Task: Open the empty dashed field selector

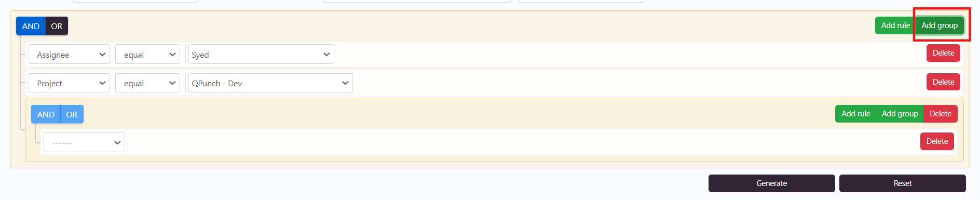Action: click(x=84, y=142)
